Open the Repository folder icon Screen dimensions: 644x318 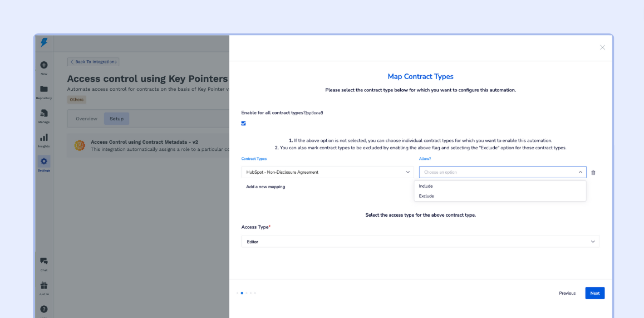coord(44,89)
